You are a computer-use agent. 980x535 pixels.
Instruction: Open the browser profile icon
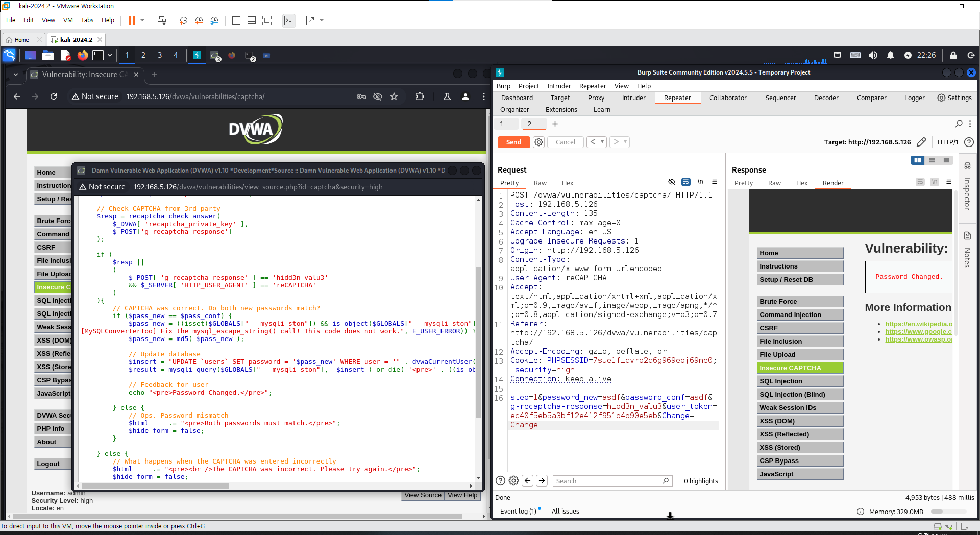(x=465, y=96)
